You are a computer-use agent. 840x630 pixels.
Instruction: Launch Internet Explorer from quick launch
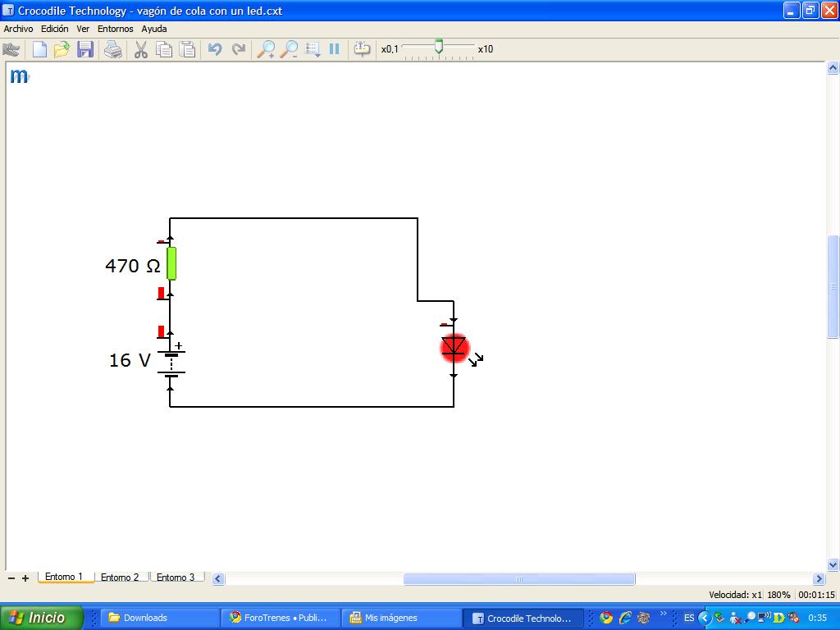[x=624, y=618]
